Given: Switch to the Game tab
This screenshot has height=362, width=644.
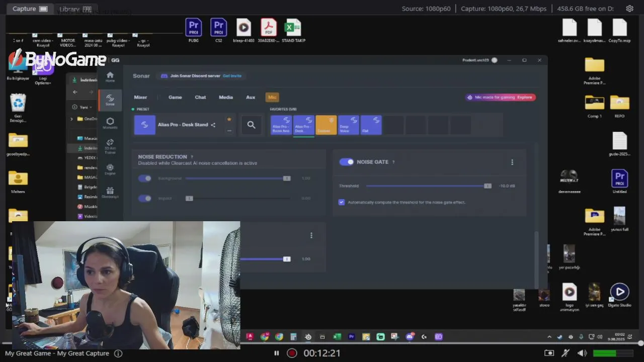Looking at the screenshot, I should click(175, 98).
